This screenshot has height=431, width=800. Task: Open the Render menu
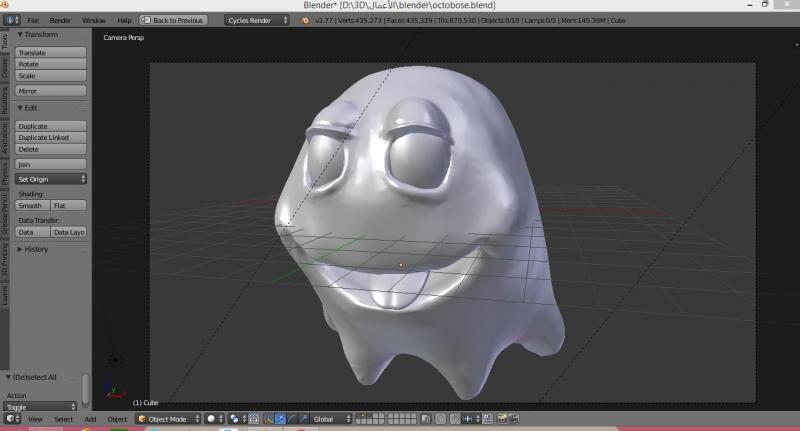pos(60,20)
